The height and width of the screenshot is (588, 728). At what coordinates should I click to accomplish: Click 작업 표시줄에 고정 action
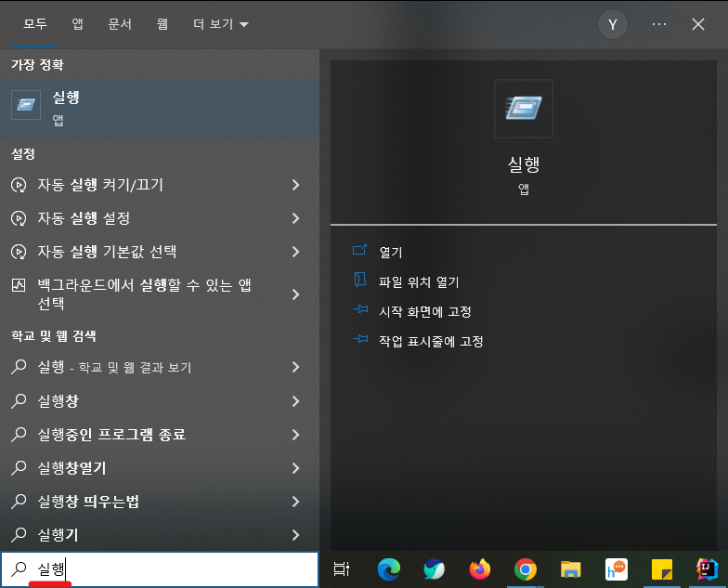tap(431, 342)
